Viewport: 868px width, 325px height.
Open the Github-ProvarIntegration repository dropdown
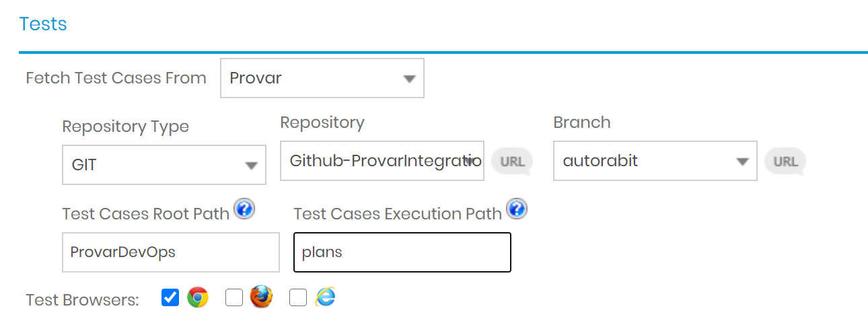(x=382, y=161)
